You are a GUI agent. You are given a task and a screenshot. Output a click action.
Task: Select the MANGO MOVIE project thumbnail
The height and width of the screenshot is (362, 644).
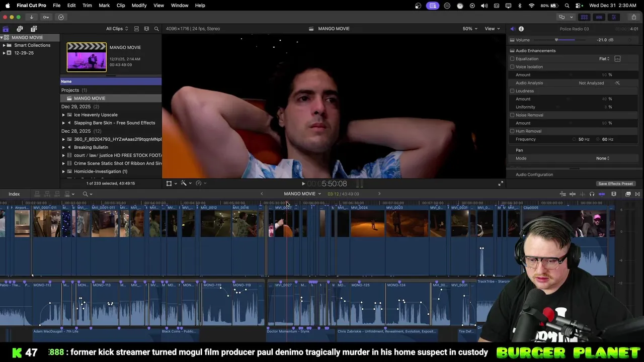point(87,57)
